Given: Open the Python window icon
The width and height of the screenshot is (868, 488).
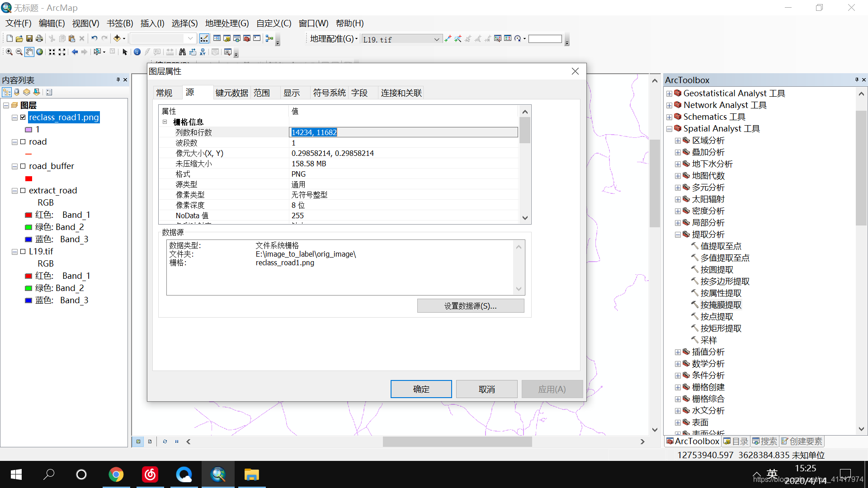Looking at the screenshot, I should pyautogui.click(x=257, y=39).
